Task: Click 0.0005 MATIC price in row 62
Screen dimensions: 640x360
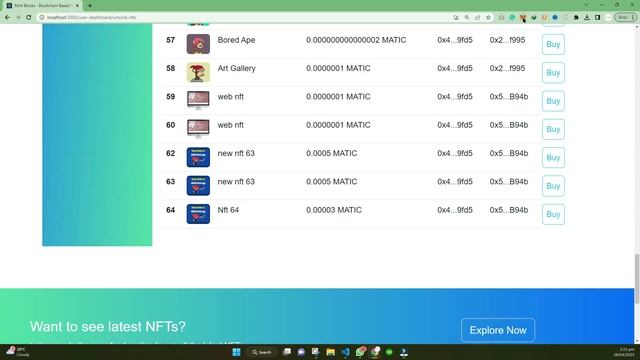Action: [331, 153]
